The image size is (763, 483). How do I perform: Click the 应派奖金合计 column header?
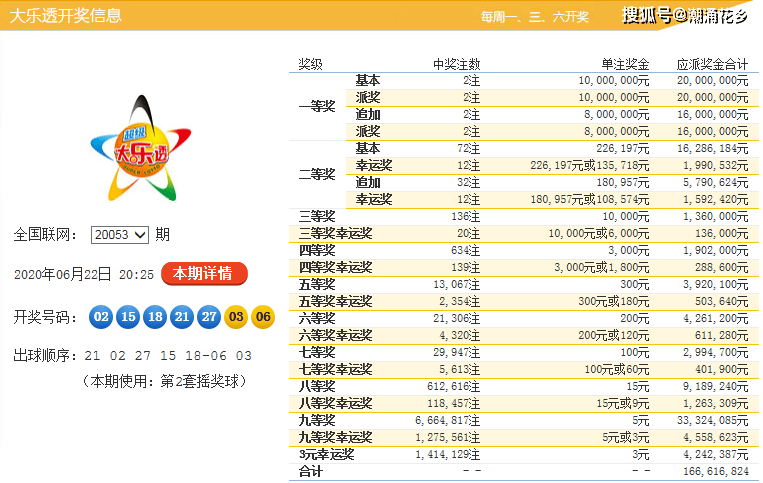pos(712,64)
